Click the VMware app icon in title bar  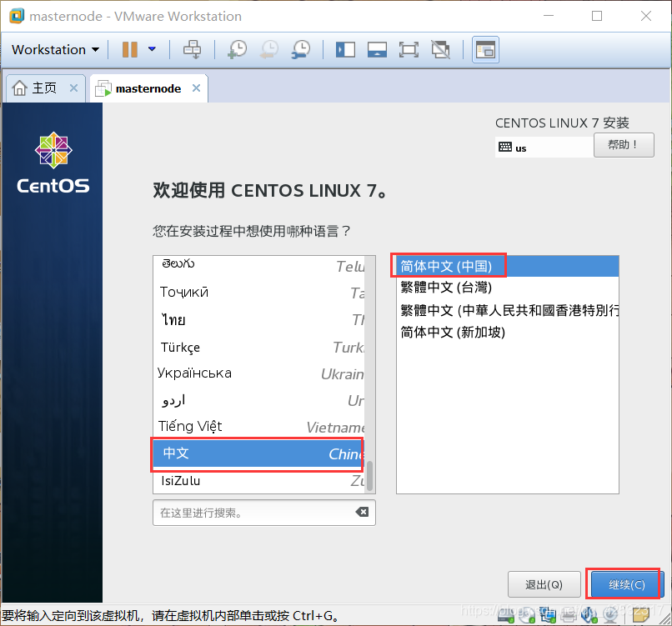[17, 16]
